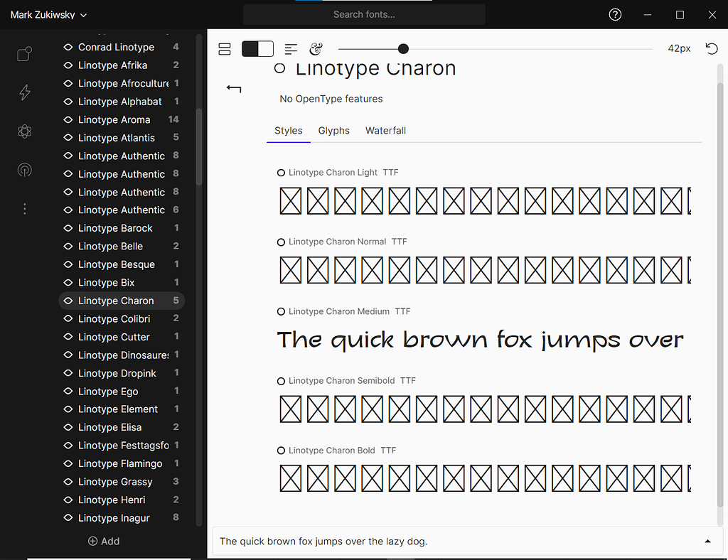
Task: Switch to the Glyphs tab
Action: 333,131
